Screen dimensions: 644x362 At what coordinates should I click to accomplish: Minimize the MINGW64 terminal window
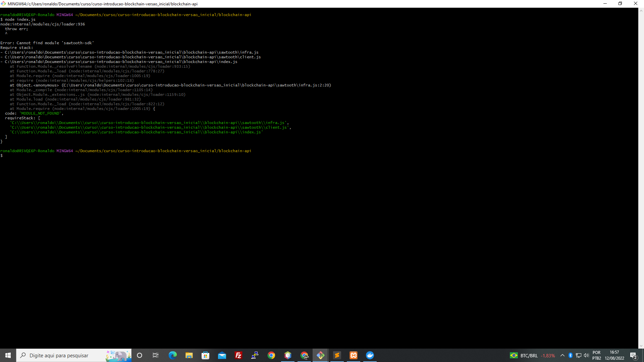pos(605,4)
